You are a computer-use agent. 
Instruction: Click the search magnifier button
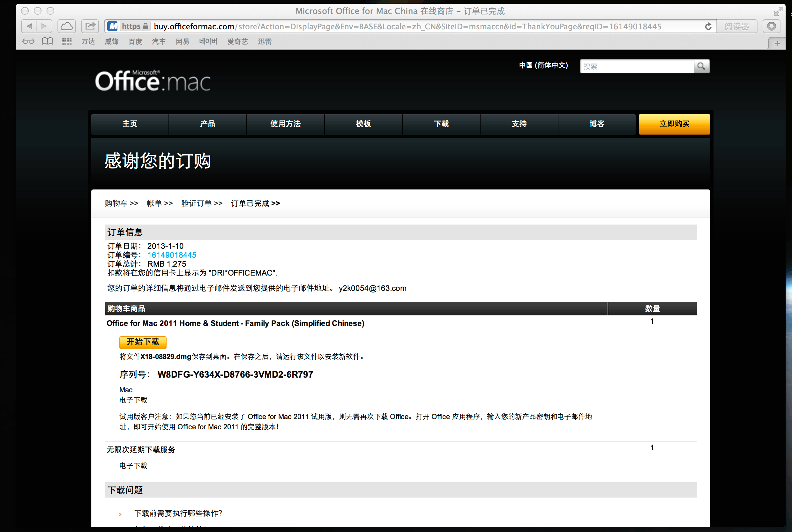point(701,66)
